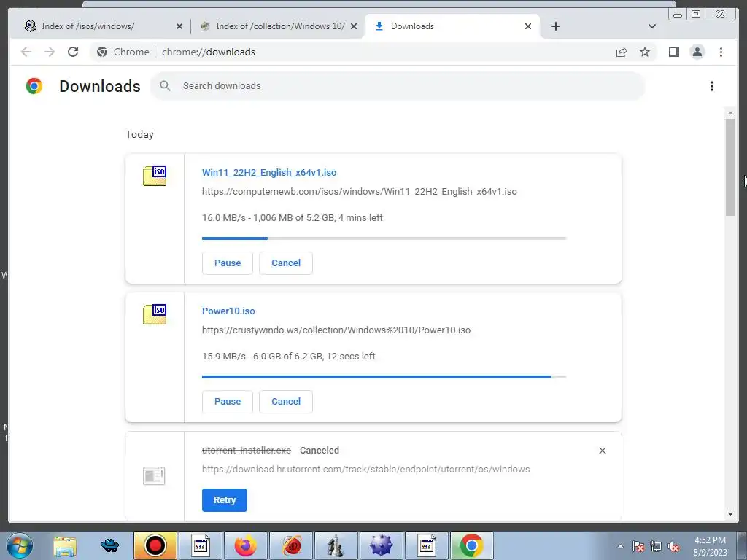Open the Power10.iso file link

click(x=228, y=311)
